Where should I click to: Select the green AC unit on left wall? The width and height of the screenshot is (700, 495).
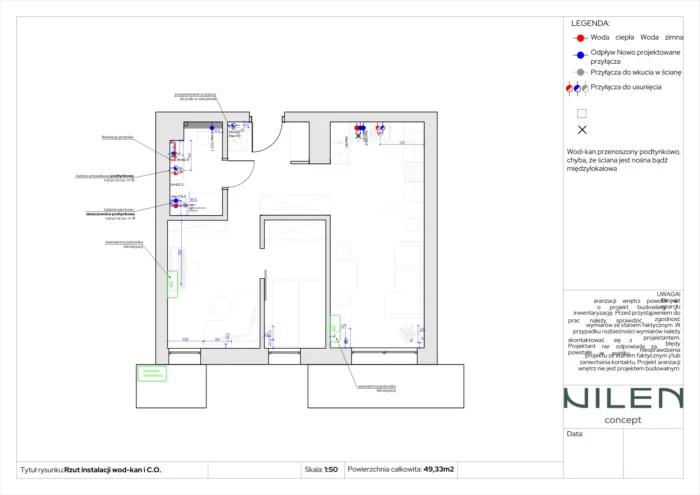(x=171, y=284)
